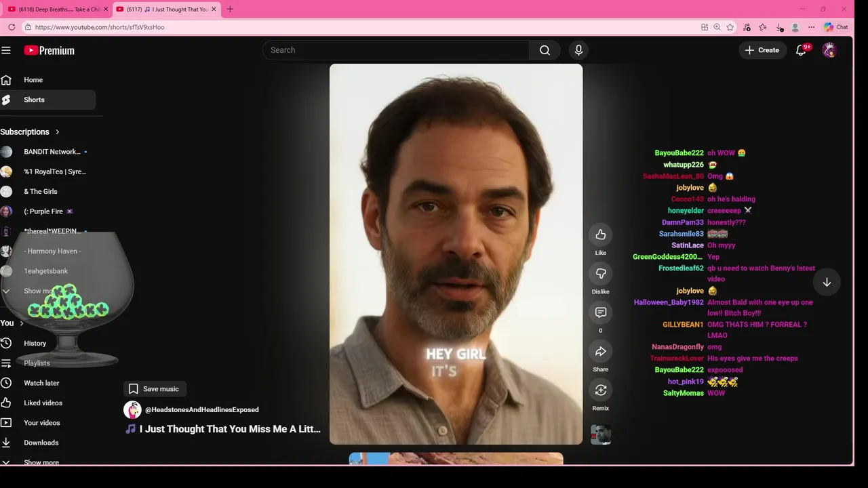Share this Short video
The image size is (868, 488).
point(601,351)
